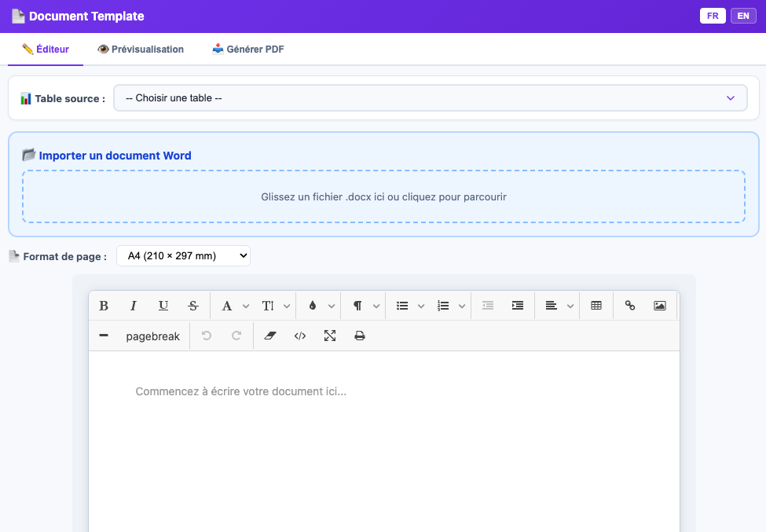766x532 pixels.
Task: Insert a table into the document
Action: click(x=596, y=306)
